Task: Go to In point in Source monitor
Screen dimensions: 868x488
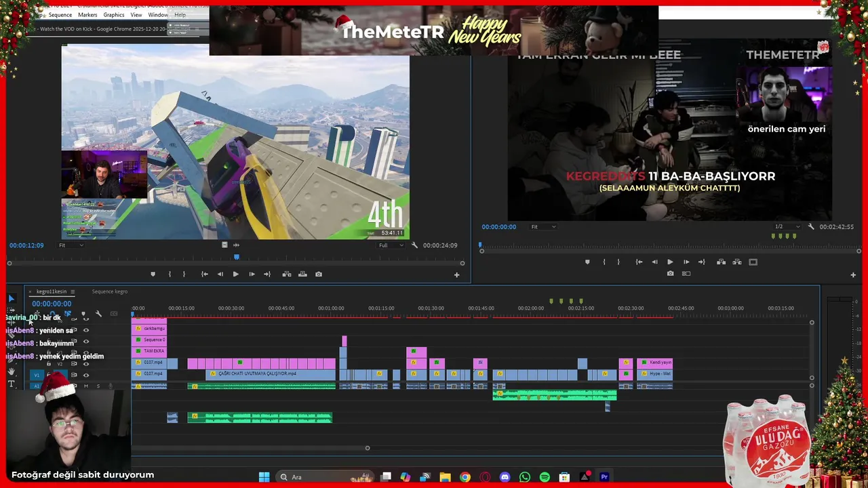Action: click(x=204, y=274)
